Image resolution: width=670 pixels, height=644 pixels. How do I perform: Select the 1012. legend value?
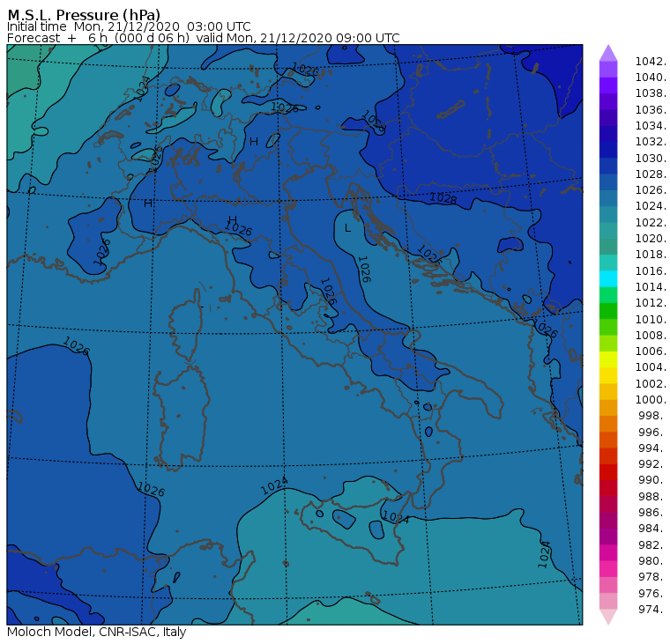tap(651, 303)
